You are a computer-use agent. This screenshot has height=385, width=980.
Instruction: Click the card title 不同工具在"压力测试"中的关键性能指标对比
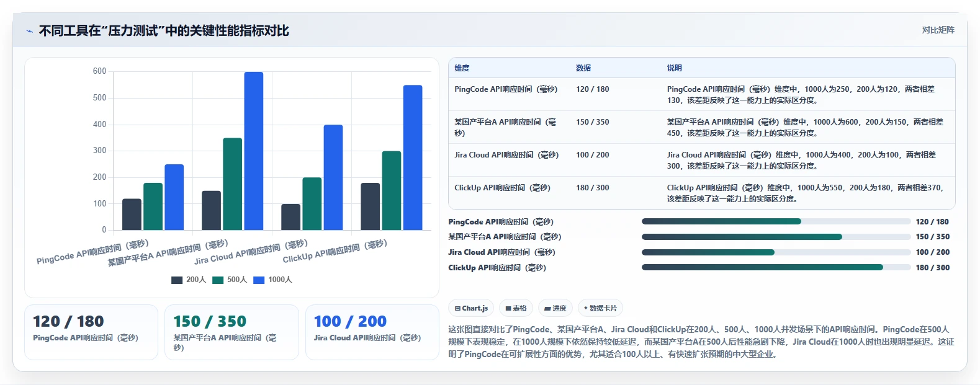164,30
